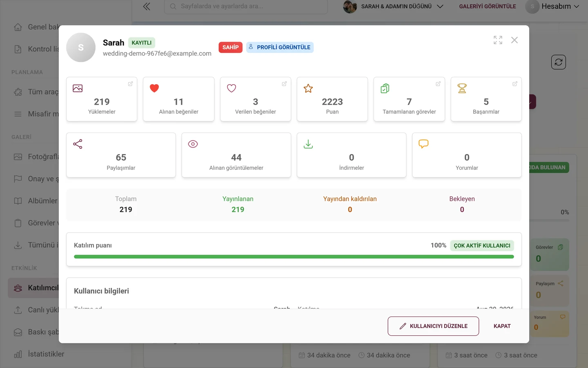Focus the Sayfalarda ve ayarlarda ara search field
This screenshot has width=588, height=368.
pyautogui.click(x=246, y=7)
